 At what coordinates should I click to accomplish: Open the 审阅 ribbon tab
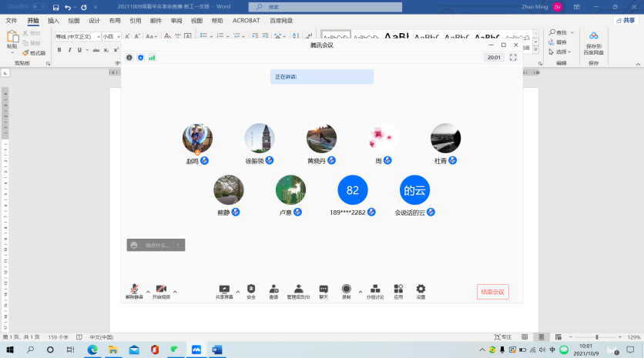pyautogui.click(x=176, y=21)
